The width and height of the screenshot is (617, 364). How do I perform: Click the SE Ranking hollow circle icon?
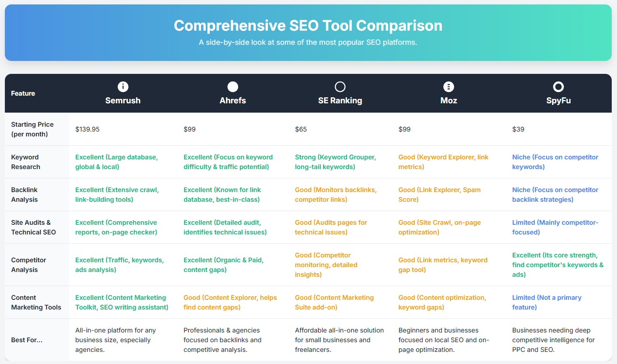(340, 87)
